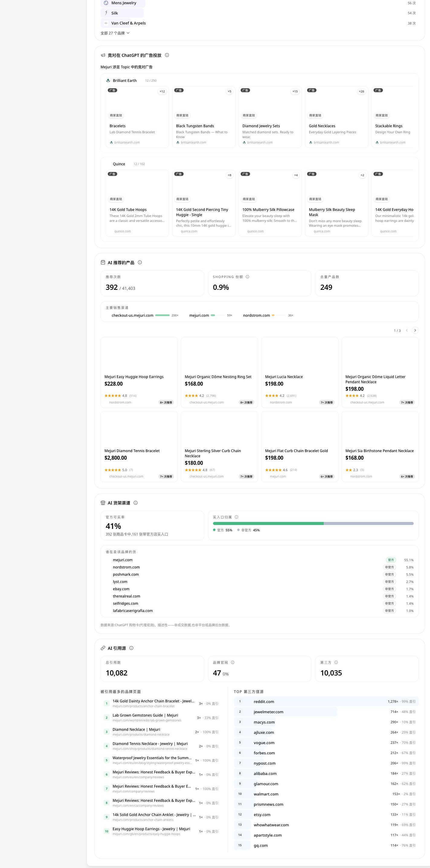Click the ×26 badge on Gold Necklaces ad
Image resolution: width=430 pixels, height=868 pixels.
[361, 91]
